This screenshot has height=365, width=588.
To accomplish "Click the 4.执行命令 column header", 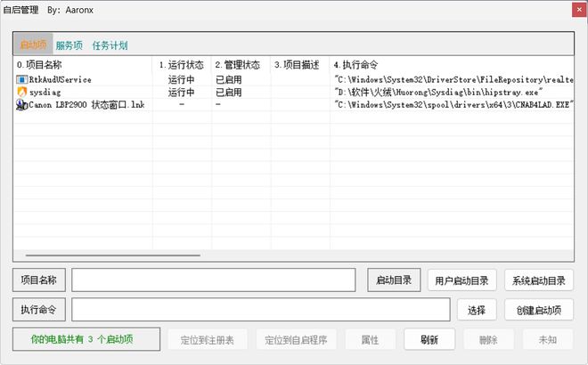I will tap(355, 65).
